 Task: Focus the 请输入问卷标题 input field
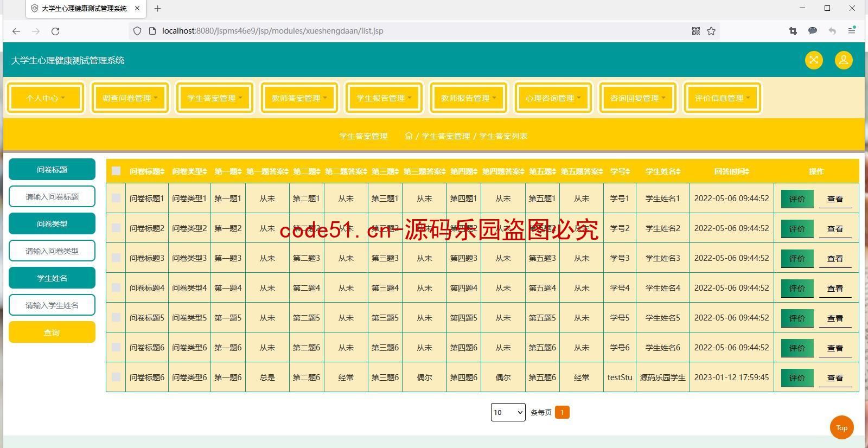[52, 196]
